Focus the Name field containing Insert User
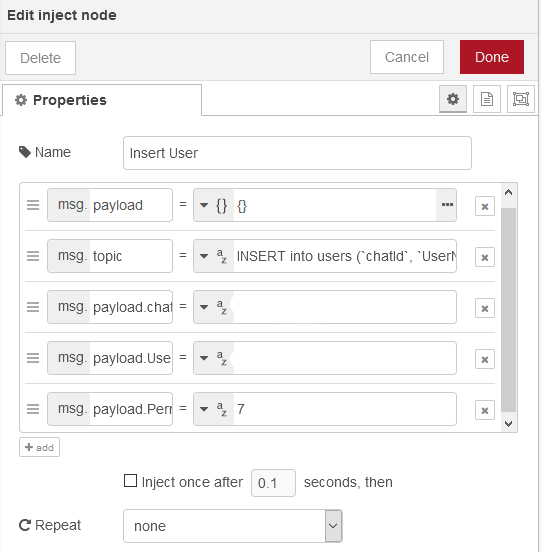Viewport: 541px width, 552px height. 297,153
